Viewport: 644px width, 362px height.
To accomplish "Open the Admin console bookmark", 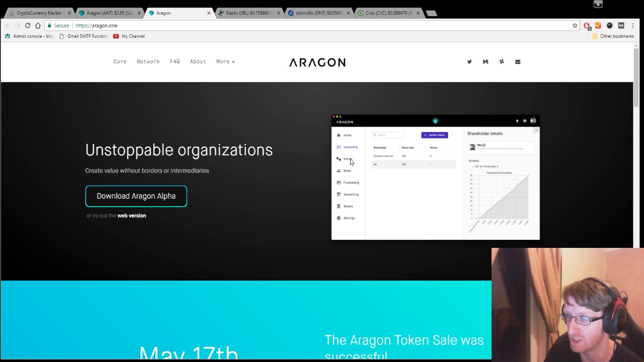I will click(x=29, y=36).
